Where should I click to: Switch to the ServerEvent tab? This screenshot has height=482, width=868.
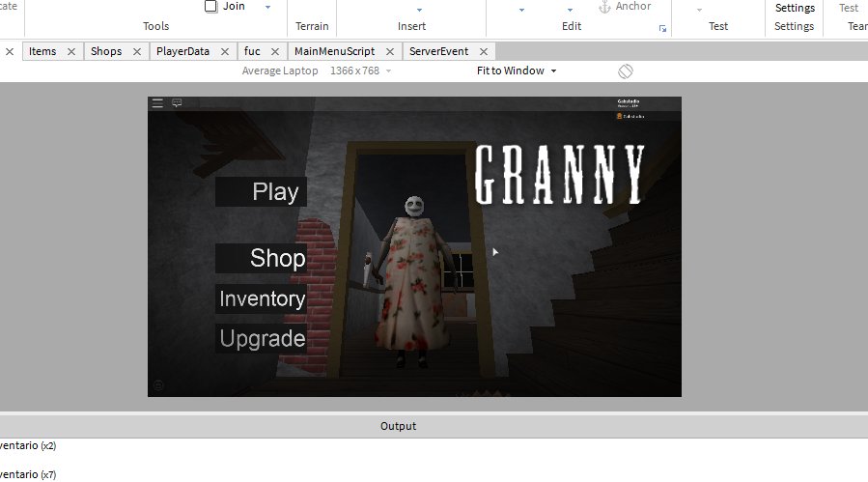tap(439, 51)
